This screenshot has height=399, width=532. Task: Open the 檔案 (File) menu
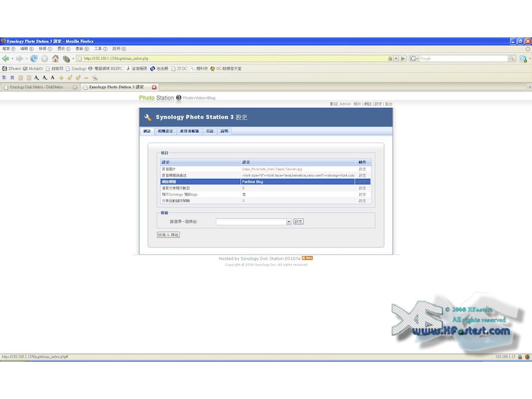pyautogui.click(x=9, y=49)
